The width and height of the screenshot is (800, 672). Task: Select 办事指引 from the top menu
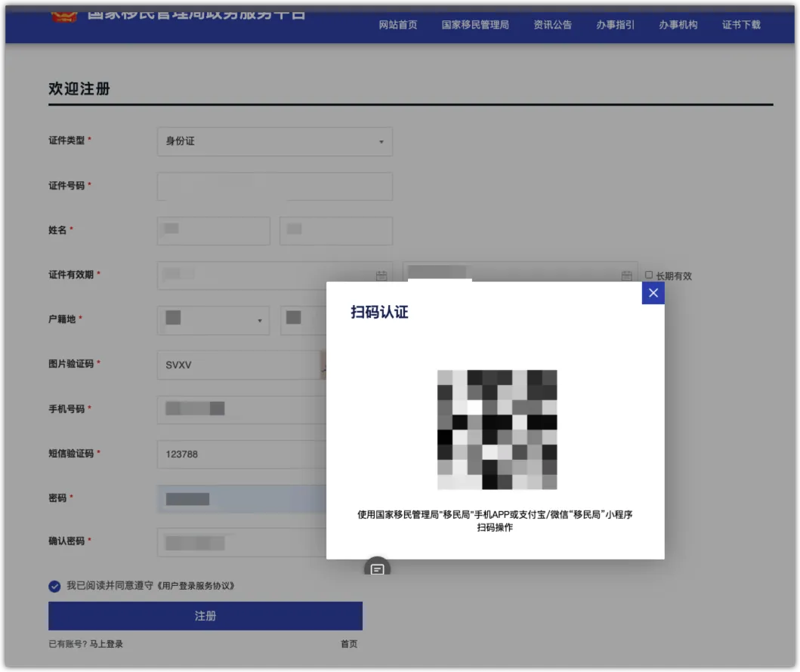tap(615, 25)
